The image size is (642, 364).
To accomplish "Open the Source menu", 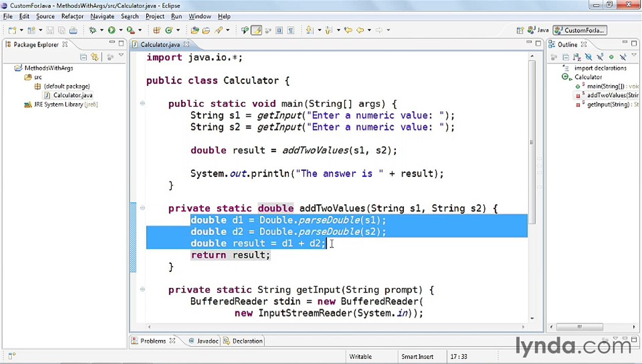I will 45,16.
